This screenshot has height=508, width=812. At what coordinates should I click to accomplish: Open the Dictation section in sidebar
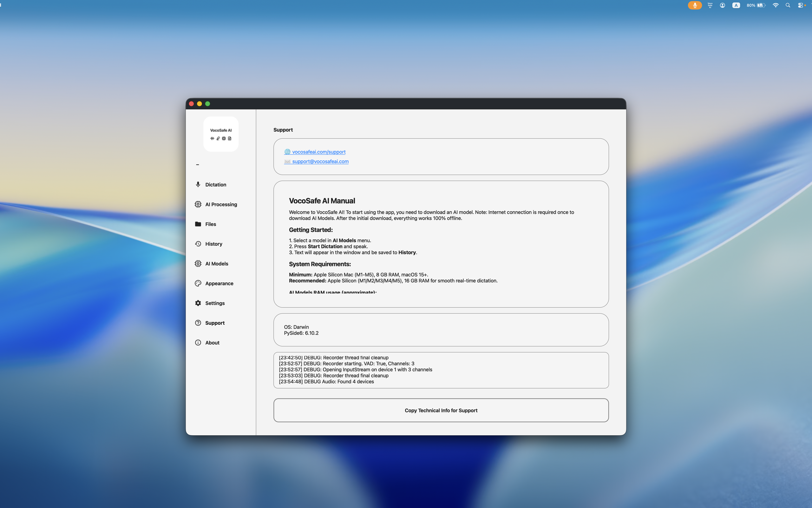211,184
